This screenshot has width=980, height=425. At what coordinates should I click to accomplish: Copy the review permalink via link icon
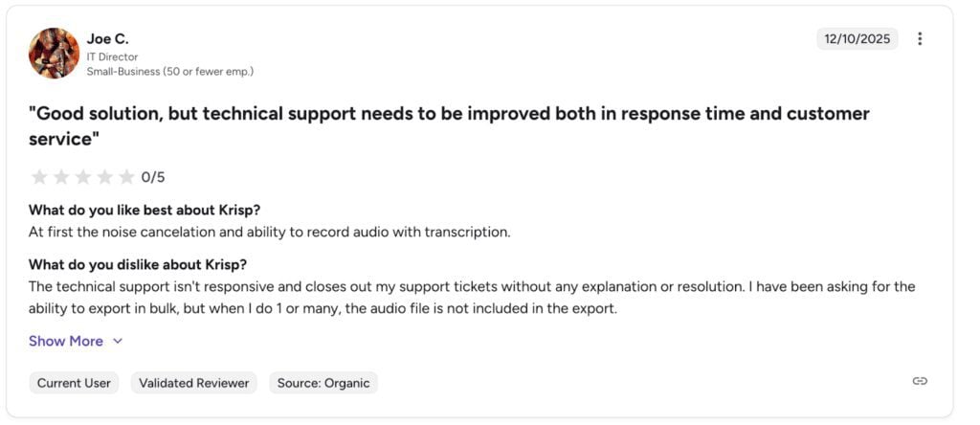920,381
